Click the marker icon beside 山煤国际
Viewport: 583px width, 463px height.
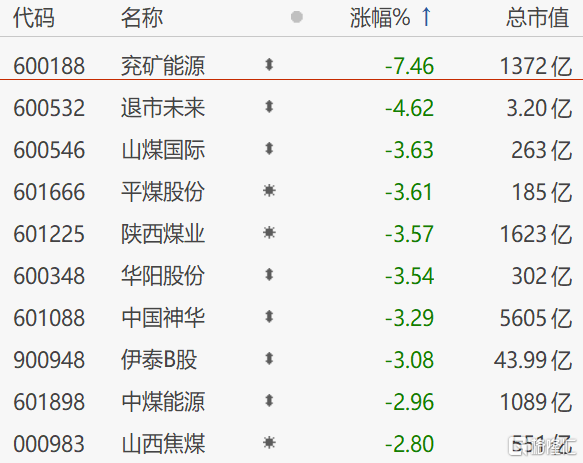pos(269,149)
